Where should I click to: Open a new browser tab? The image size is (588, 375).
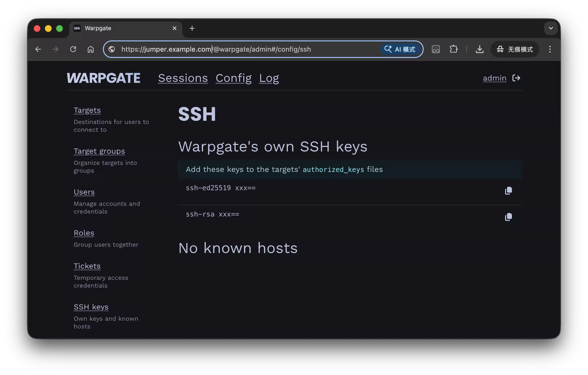pyautogui.click(x=192, y=28)
